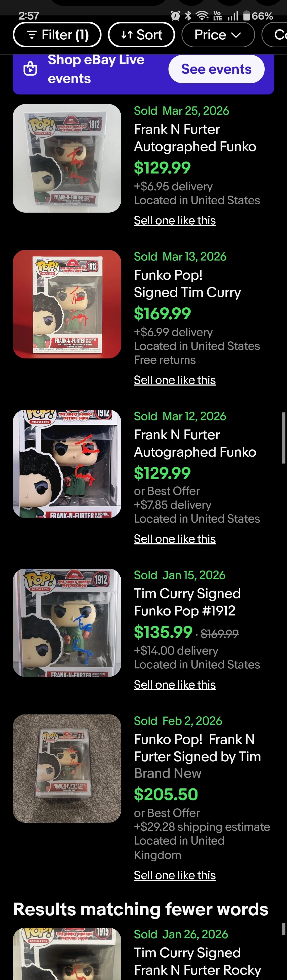The height and width of the screenshot is (980, 287).
Task: Open the blue-signed Tim Curry Funko thumbnail
Action: (67, 622)
